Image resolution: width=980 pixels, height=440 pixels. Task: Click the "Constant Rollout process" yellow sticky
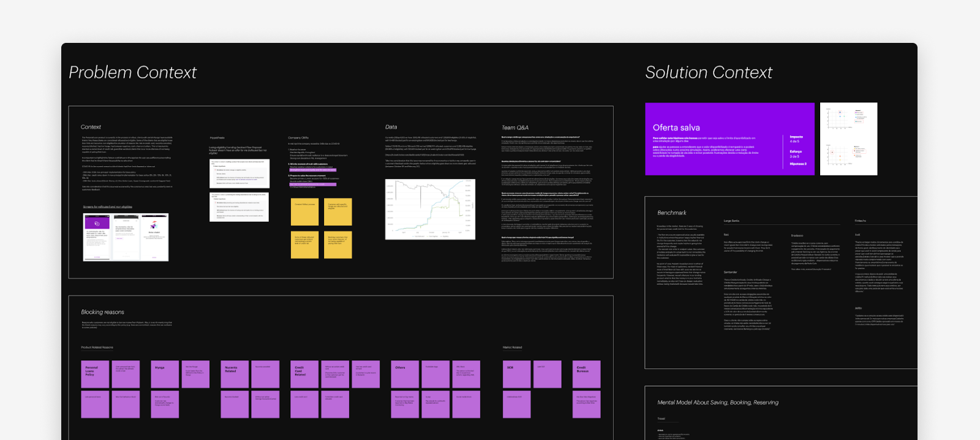pos(304,212)
